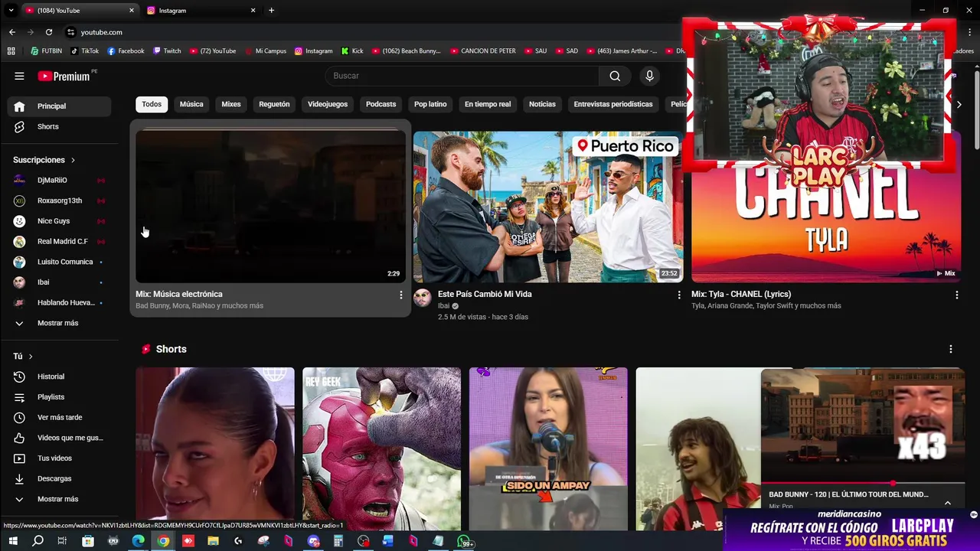
Task: Open the FUTBIN bookmark
Action: tap(47, 51)
